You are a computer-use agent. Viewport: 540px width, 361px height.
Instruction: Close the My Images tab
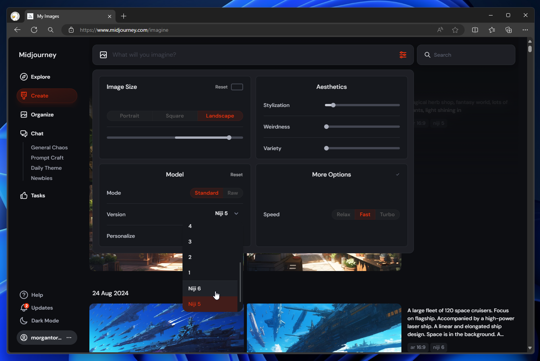[x=110, y=16]
